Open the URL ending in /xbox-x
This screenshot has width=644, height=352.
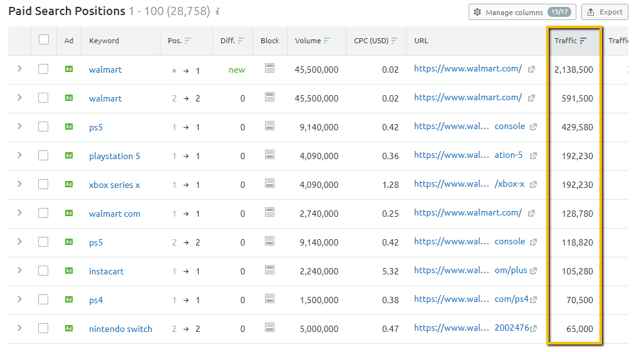click(469, 184)
